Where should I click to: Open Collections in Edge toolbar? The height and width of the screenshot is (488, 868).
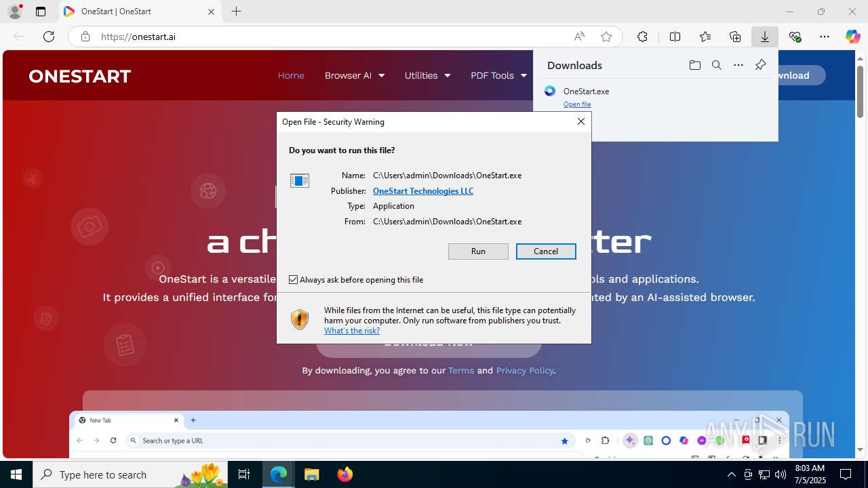click(x=735, y=37)
